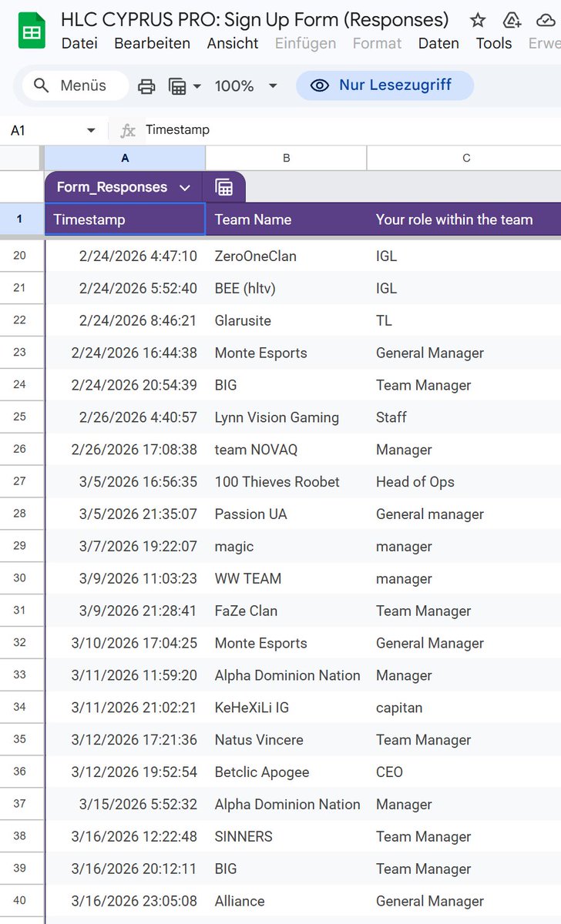Click the capitan role cell

(464, 708)
